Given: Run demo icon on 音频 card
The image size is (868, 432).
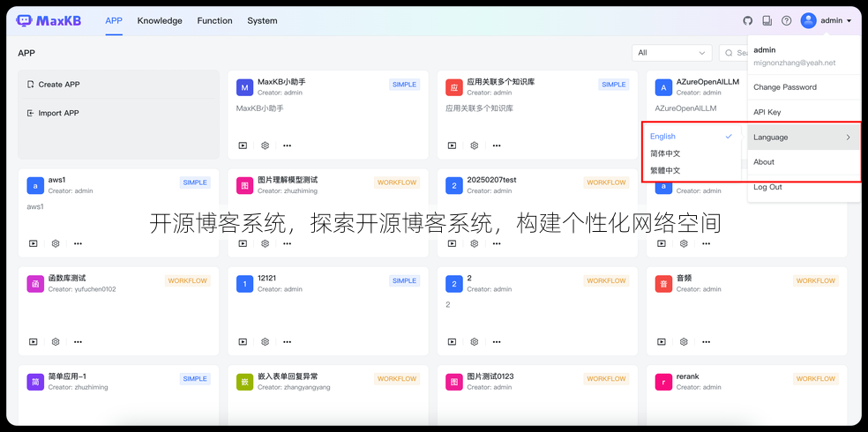Looking at the screenshot, I should tap(662, 342).
